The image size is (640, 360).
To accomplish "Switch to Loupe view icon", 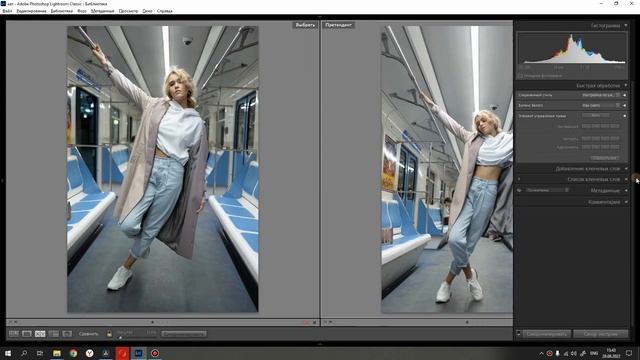I will coord(27,334).
